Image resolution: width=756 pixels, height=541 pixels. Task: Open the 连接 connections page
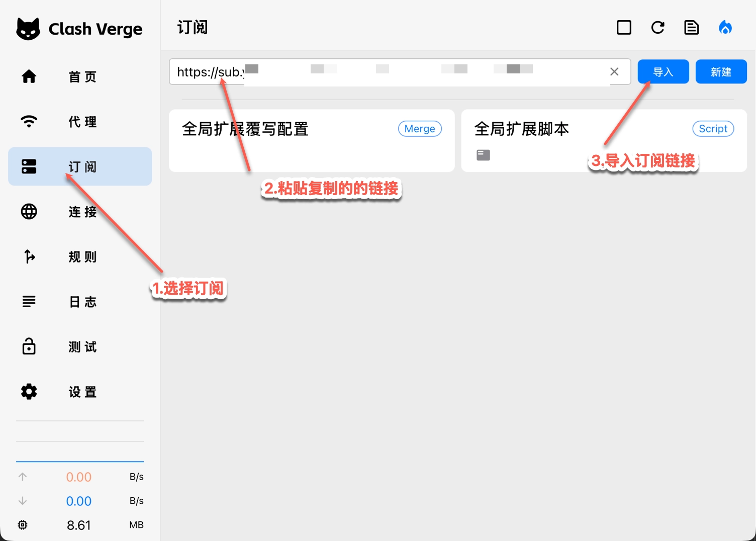click(x=80, y=212)
